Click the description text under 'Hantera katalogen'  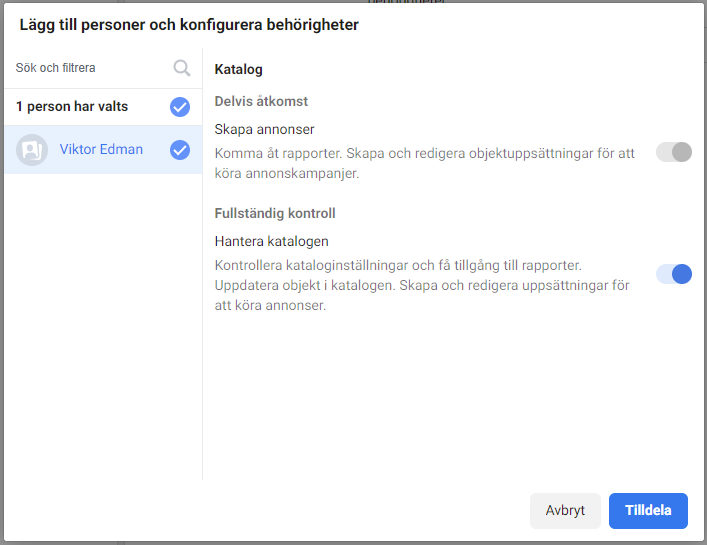[x=422, y=285]
